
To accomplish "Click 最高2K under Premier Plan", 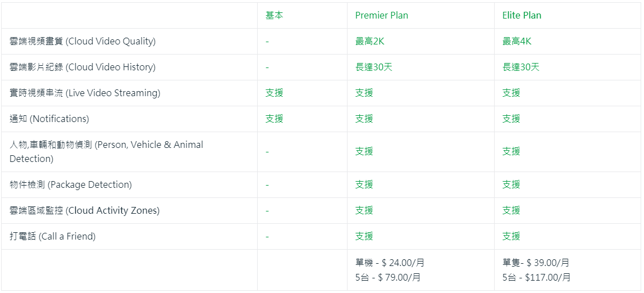I will 369,42.
